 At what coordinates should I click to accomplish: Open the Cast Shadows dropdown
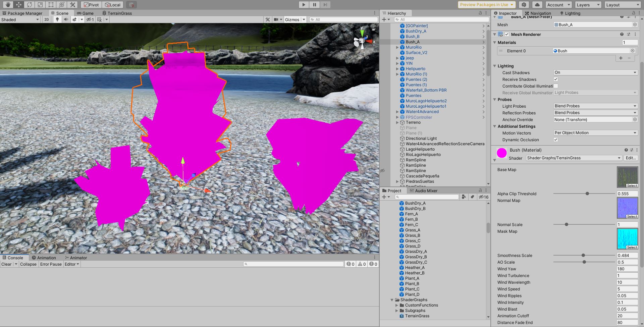[595, 72]
